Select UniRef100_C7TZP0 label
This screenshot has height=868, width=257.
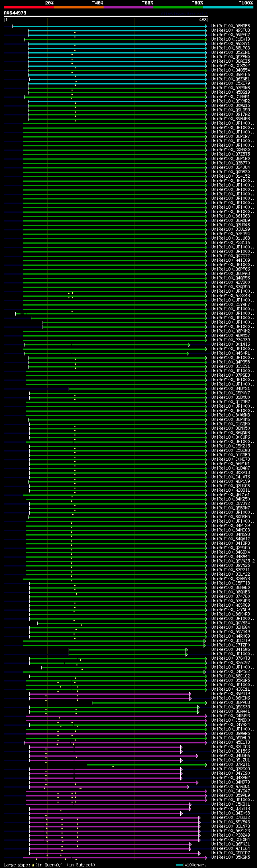(230, 645)
